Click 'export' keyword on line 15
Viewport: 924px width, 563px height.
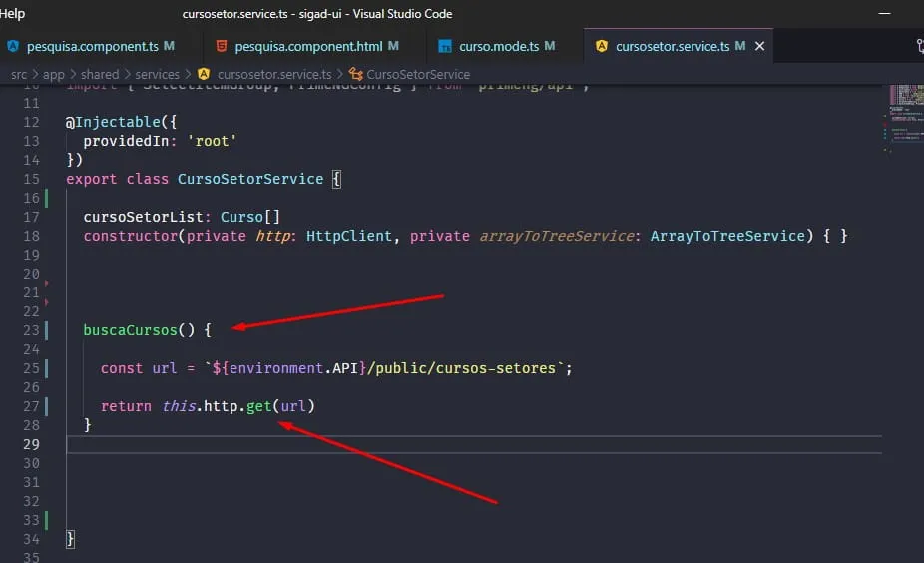(92, 179)
